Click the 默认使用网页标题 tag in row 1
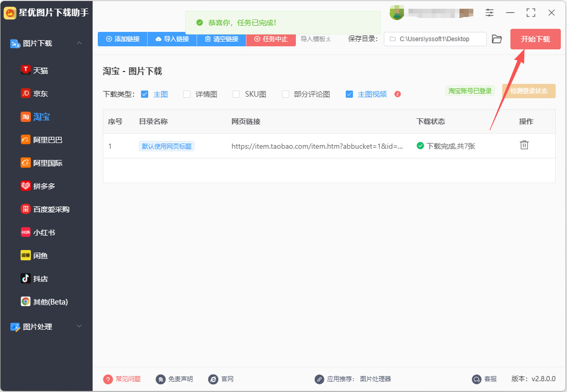The image size is (567, 392). [x=167, y=146]
